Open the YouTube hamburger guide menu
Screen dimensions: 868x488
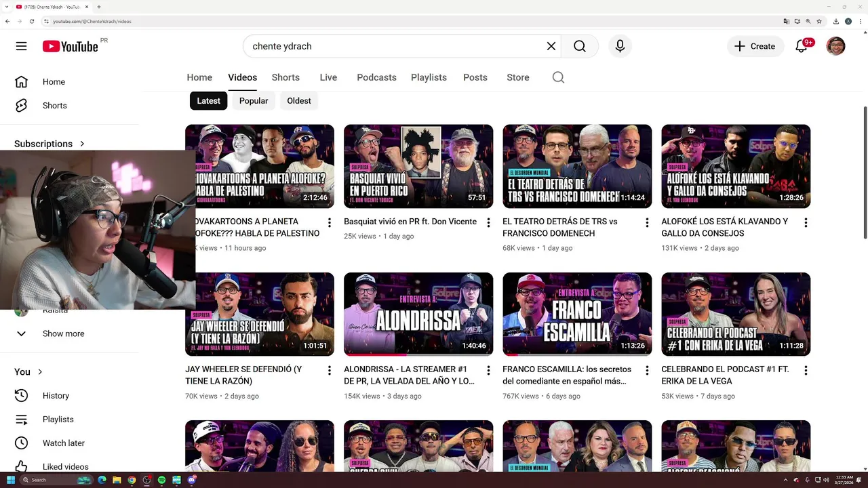click(x=22, y=46)
